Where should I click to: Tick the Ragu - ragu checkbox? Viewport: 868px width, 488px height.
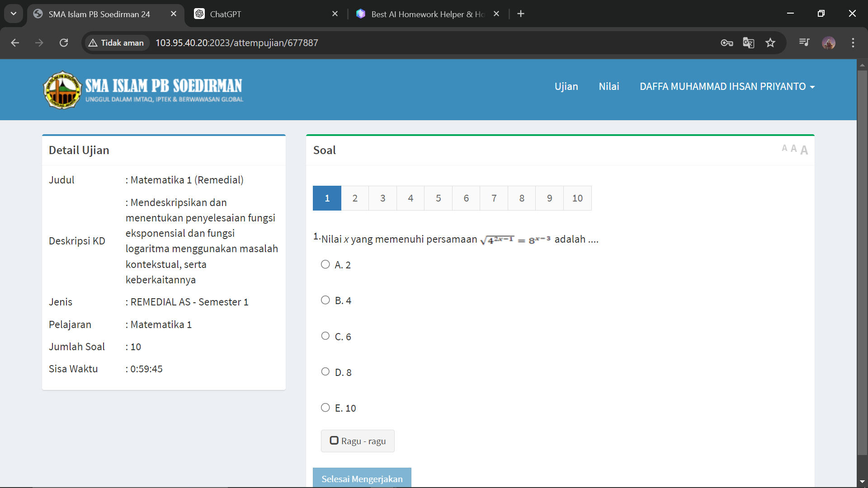click(334, 441)
